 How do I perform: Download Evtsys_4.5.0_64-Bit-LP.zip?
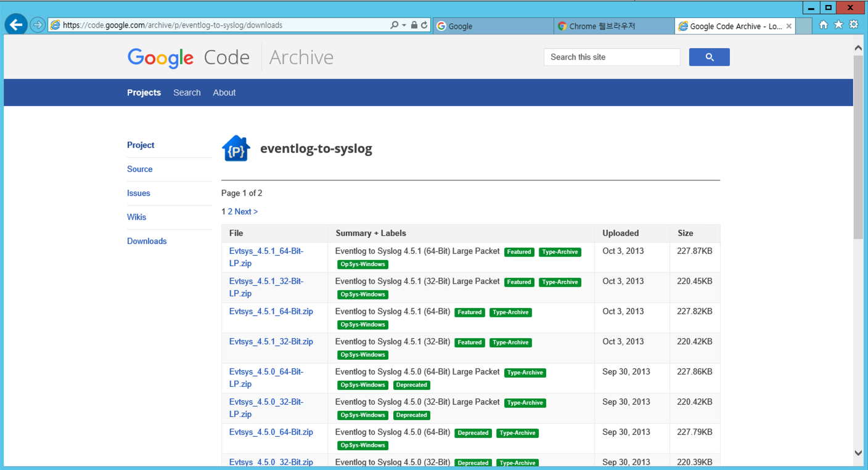click(x=266, y=378)
